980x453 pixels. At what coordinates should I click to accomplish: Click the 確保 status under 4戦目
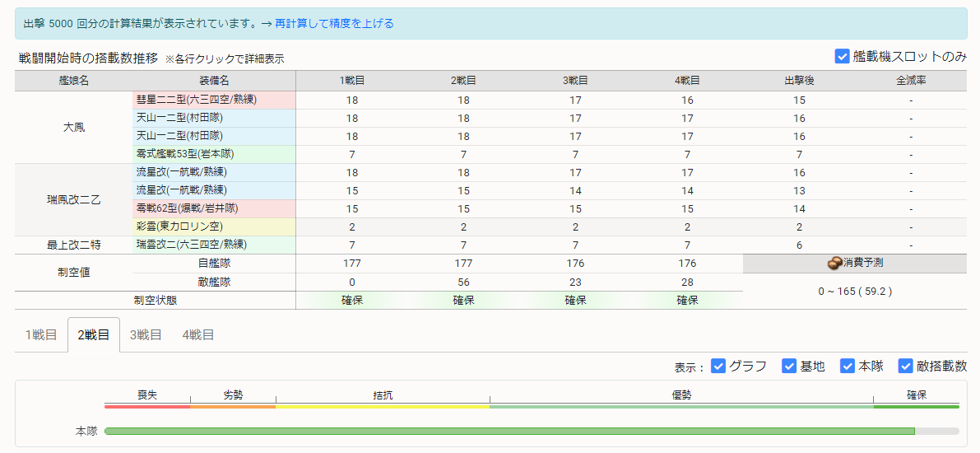687,301
